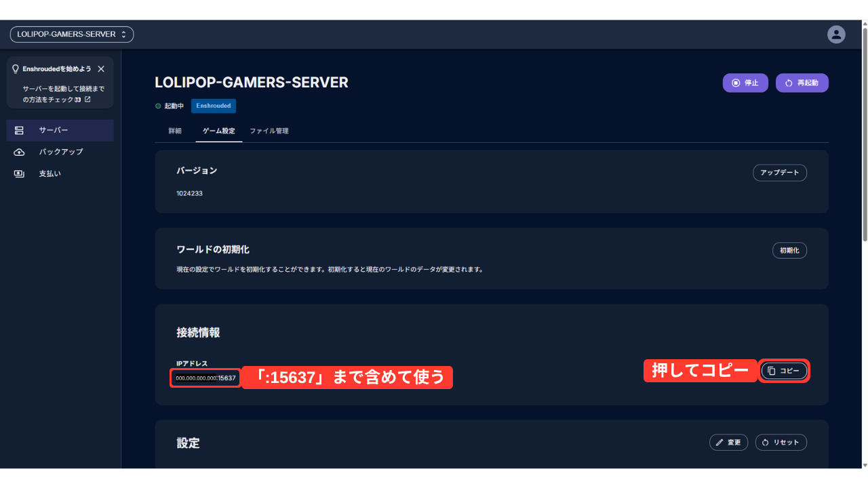The height and width of the screenshot is (488, 868).
Task: Click the アップデート button for the version
Action: (780, 173)
